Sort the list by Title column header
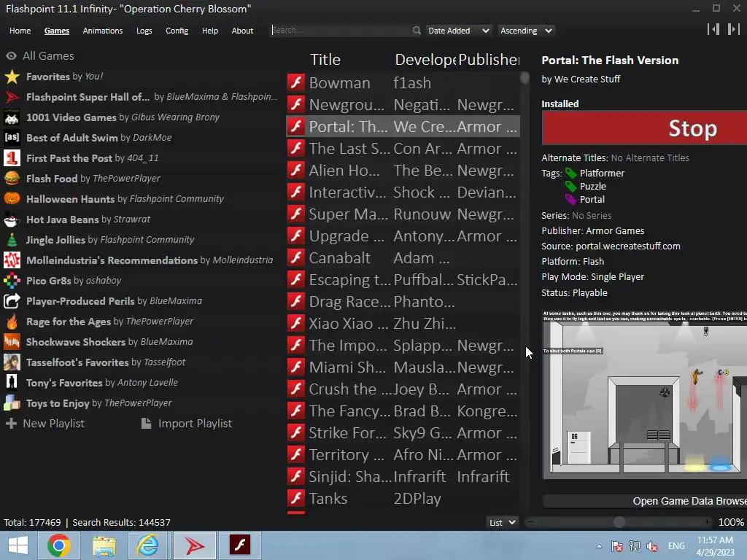747x560 pixels. click(x=325, y=60)
